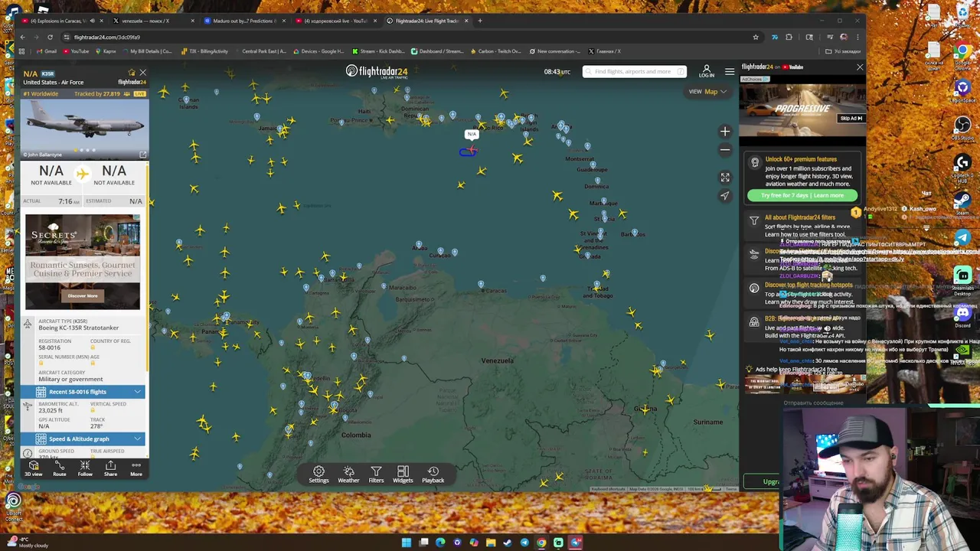Open Devices - Google H bookmark
Viewport: 980px width, 551px height.
(x=318, y=51)
